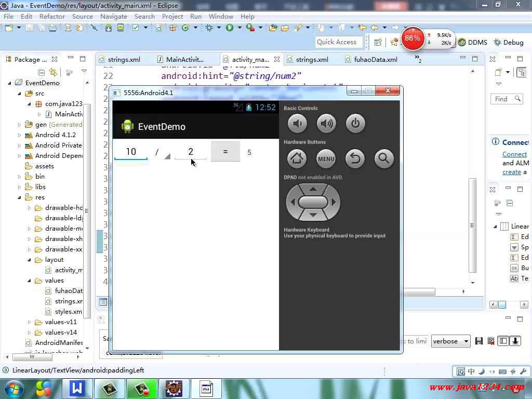Click Collapse All in Package Explorer
Image resolution: width=532 pixels, height=399 pixels.
(x=42, y=72)
